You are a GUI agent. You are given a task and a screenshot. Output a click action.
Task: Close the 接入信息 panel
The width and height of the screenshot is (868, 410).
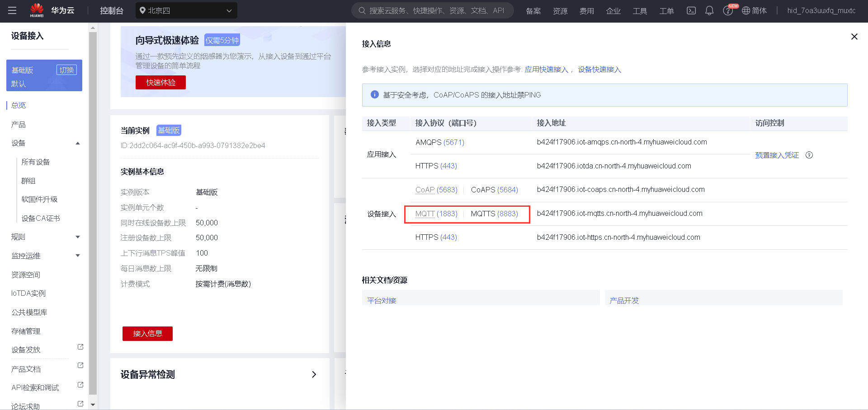(x=854, y=37)
